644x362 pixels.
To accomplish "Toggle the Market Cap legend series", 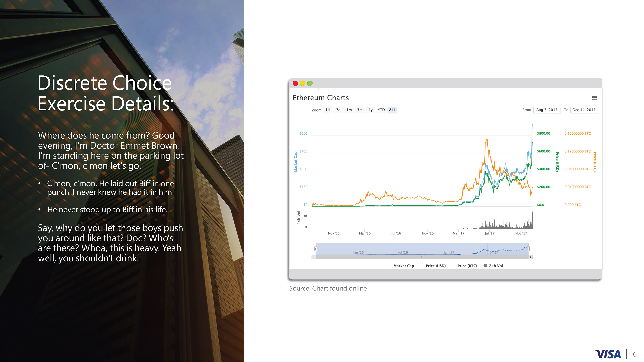I will tap(400, 266).
